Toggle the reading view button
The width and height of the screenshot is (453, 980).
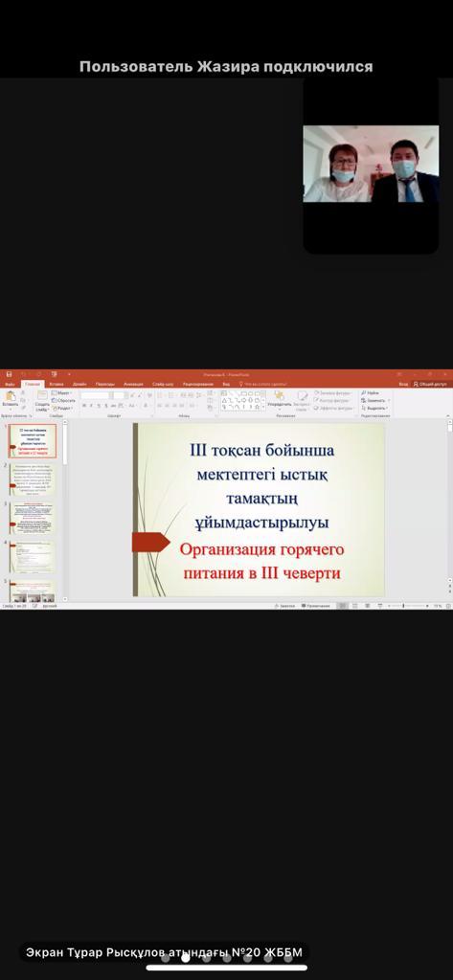(366, 606)
